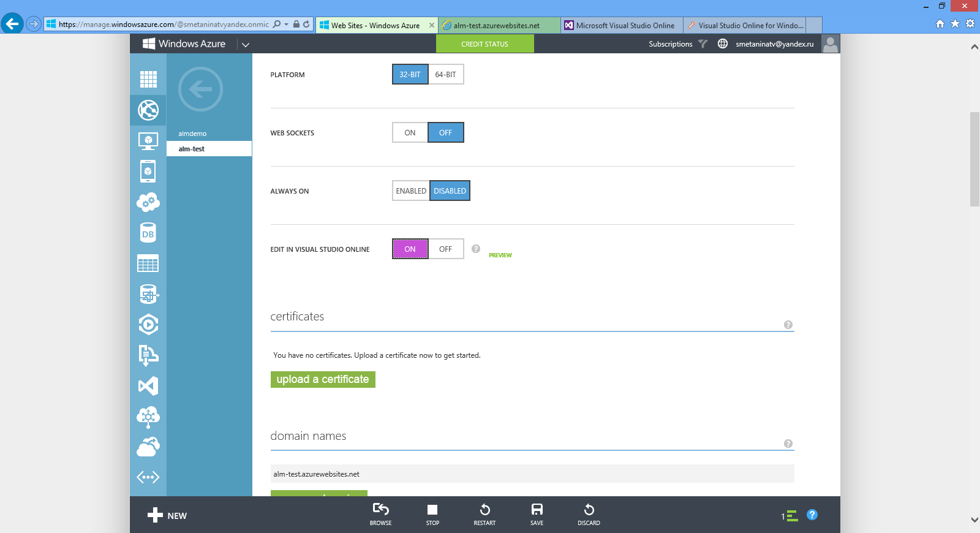Discard configuration changes

tap(589, 514)
